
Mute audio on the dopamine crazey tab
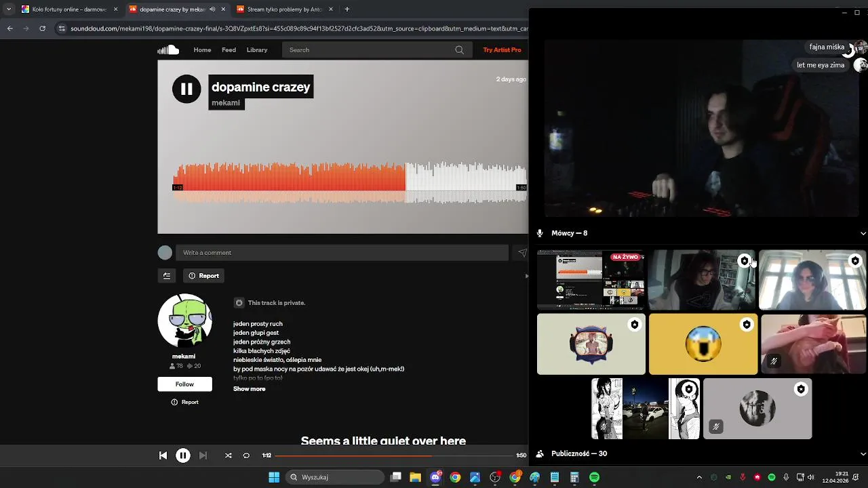(x=212, y=9)
